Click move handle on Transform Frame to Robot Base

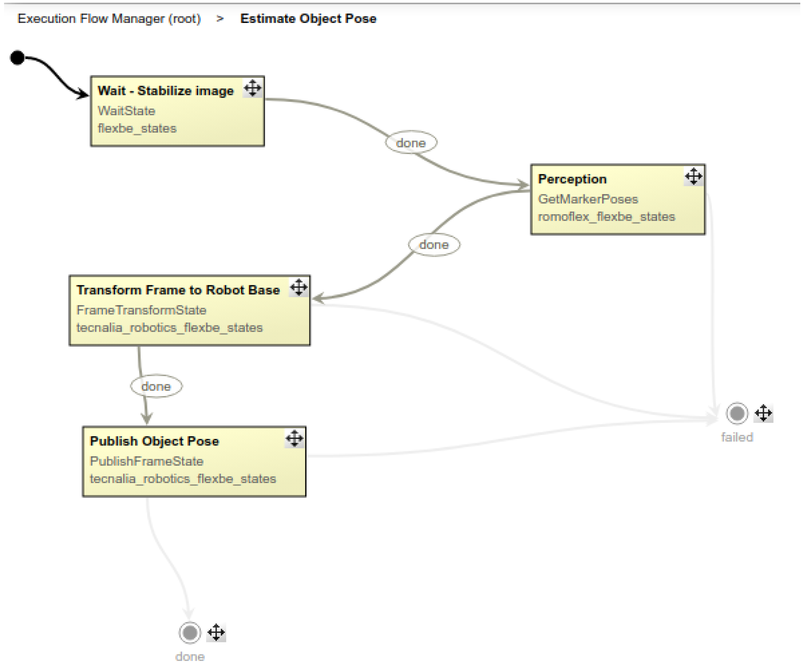[299, 287]
